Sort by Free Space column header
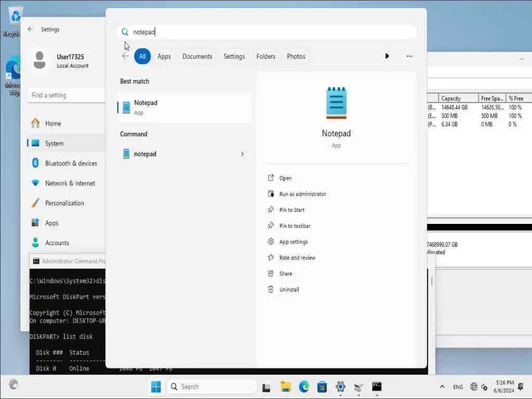The image size is (532, 399). point(492,98)
